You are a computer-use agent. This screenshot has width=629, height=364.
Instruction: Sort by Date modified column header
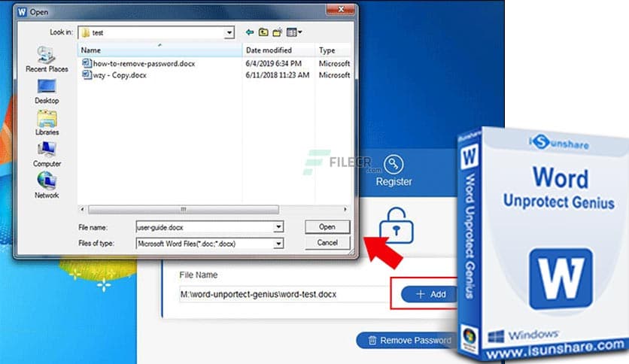[x=279, y=50]
